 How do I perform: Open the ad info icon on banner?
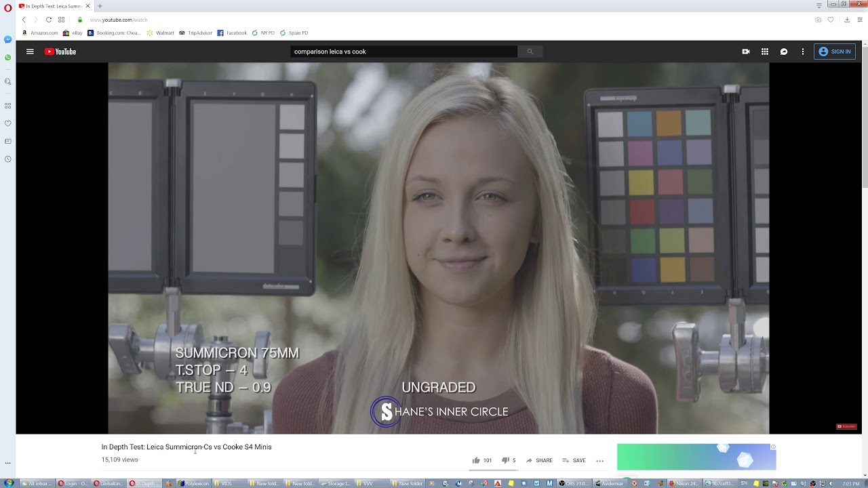[773, 447]
